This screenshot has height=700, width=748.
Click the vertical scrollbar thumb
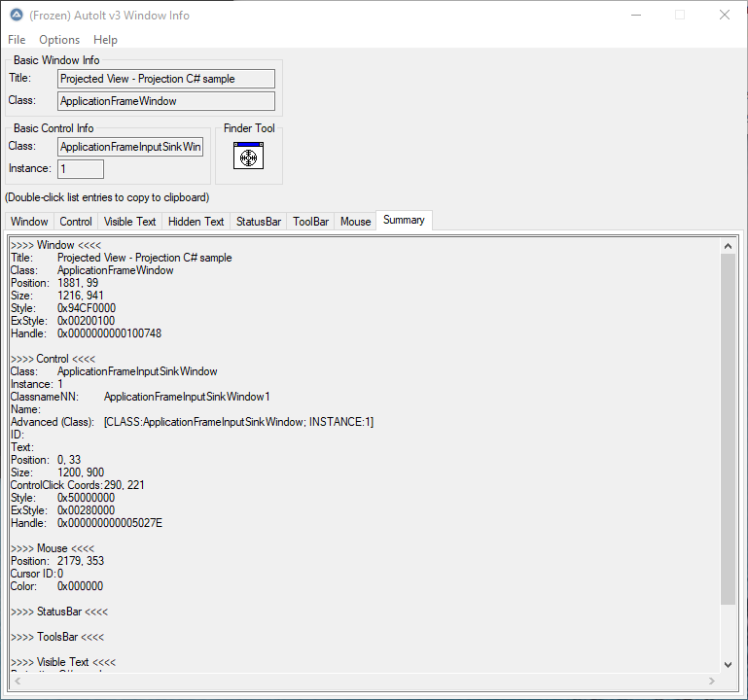point(728,429)
